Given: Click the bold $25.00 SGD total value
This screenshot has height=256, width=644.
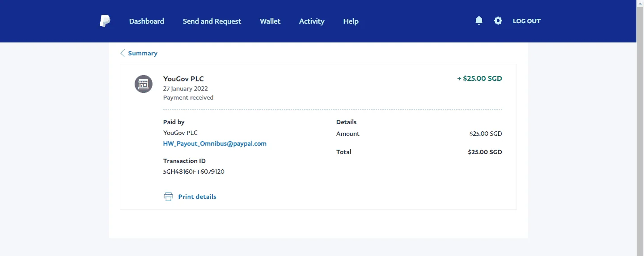Looking at the screenshot, I should [x=485, y=152].
